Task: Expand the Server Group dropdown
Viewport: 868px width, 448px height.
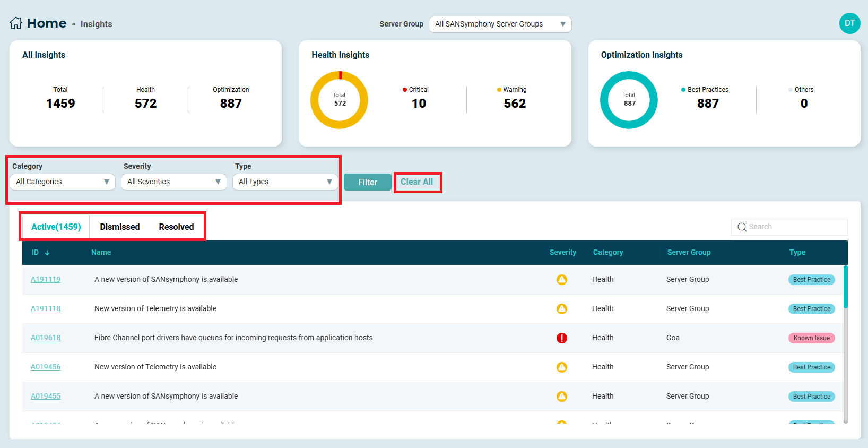Action: [x=500, y=24]
